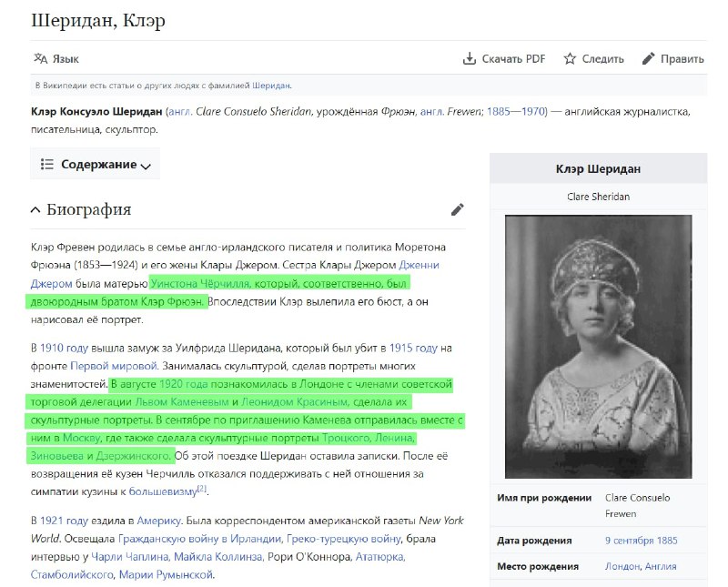
Task: Follow the 1970 year link
Action: tap(533, 111)
